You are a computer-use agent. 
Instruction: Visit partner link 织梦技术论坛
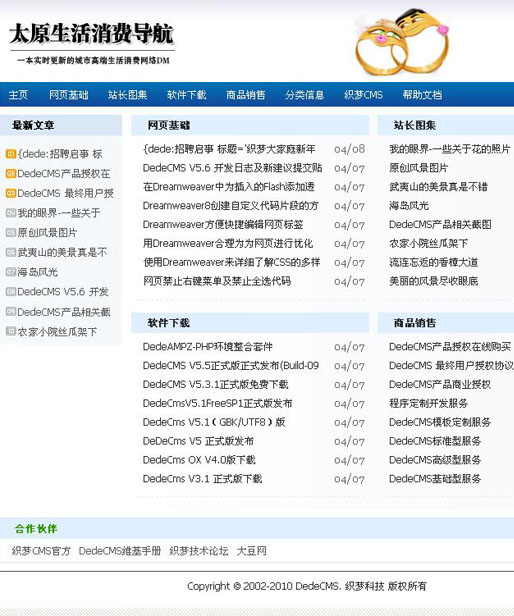tap(199, 551)
